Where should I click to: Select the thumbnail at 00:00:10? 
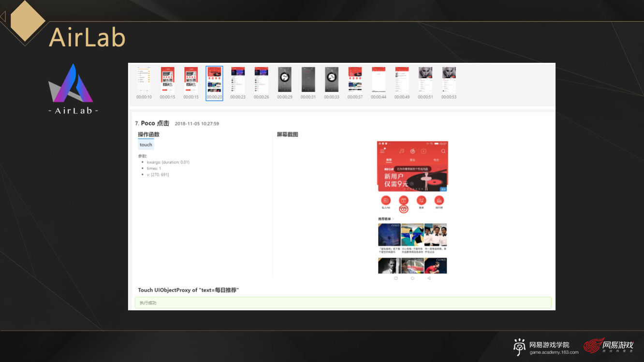144,80
